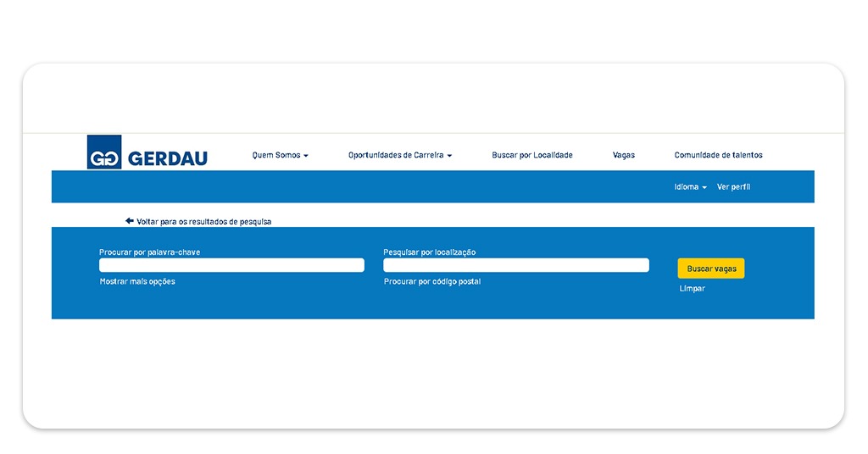Select Procurar por código postal

[431, 281]
